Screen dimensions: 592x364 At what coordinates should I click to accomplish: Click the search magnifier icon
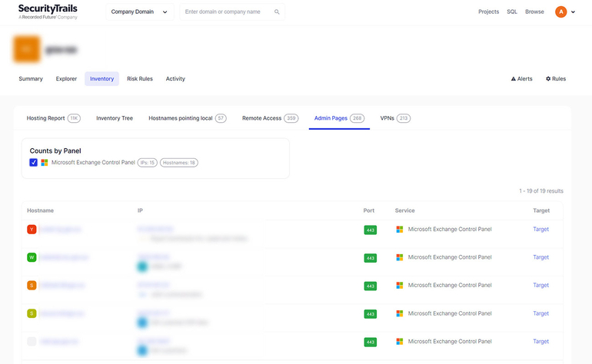click(x=277, y=12)
